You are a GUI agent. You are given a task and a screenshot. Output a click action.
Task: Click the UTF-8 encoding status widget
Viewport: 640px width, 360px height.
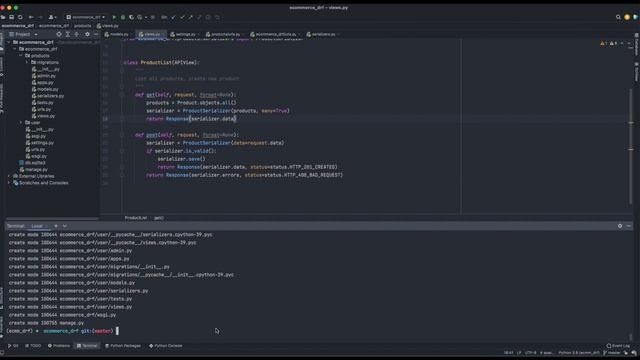click(x=531, y=353)
